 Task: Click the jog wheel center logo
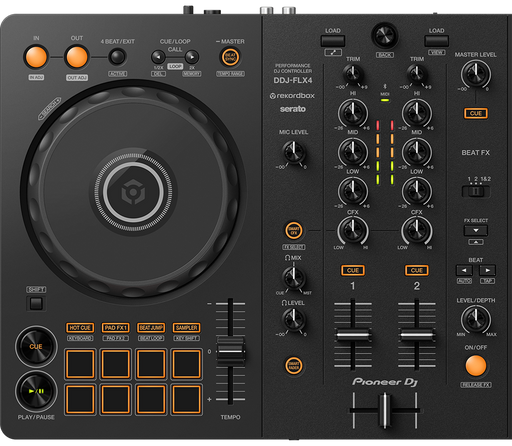pos(133,192)
